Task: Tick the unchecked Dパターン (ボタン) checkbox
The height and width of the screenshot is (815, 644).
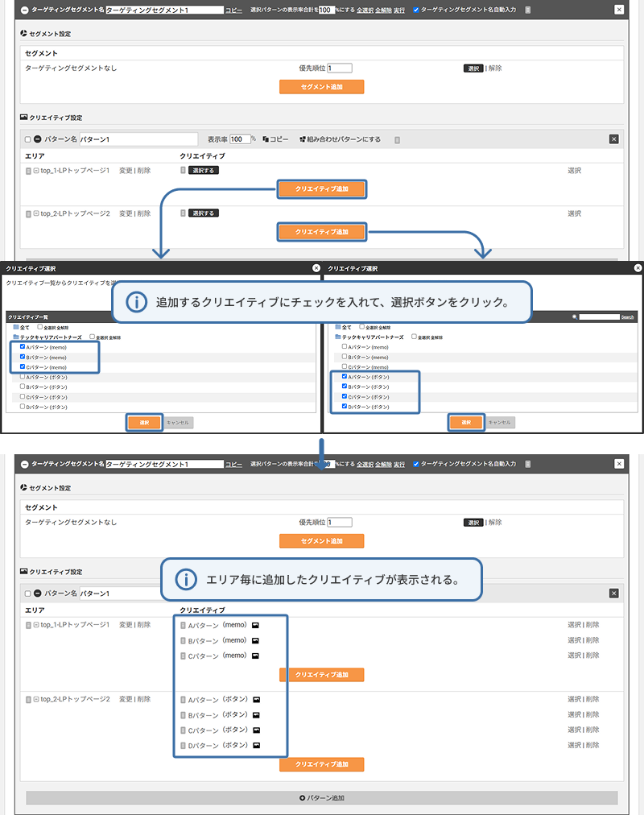Action: pos(23,407)
